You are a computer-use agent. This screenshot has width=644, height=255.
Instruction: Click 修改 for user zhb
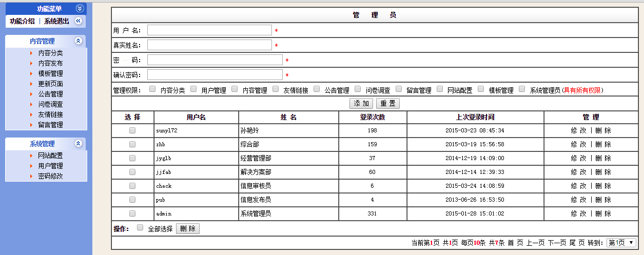point(579,144)
